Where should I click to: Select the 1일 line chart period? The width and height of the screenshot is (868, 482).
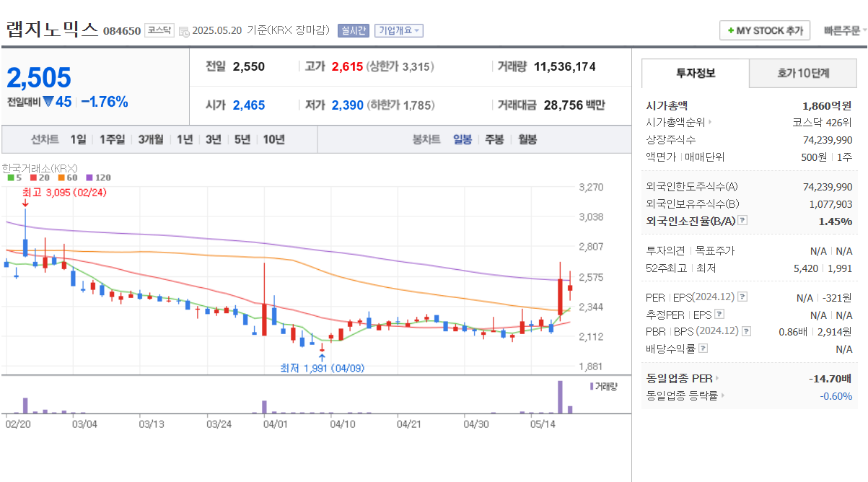pos(78,139)
